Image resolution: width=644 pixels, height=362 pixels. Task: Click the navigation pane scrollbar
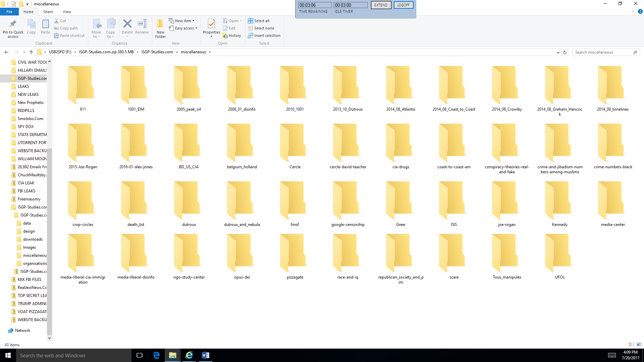(x=50, y=241)
